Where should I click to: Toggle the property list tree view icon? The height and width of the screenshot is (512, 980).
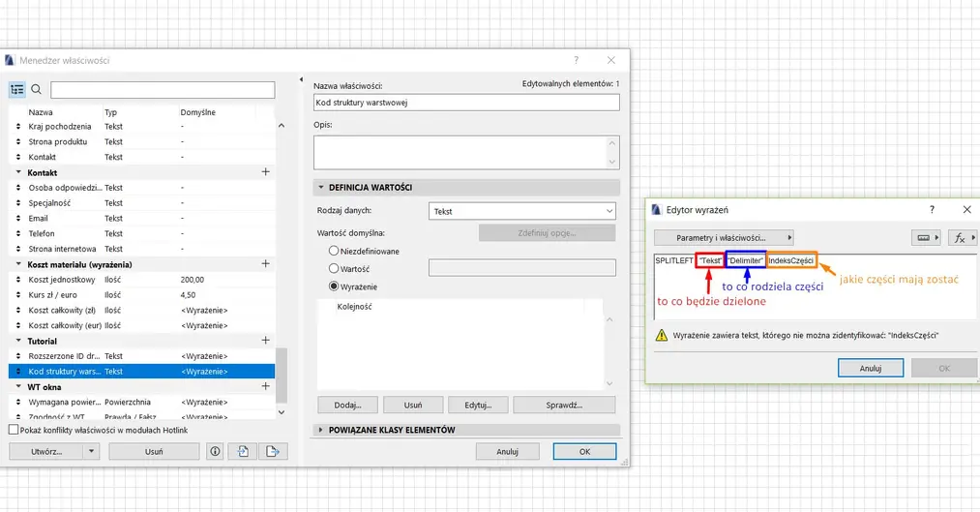click(x=16, y=90)
